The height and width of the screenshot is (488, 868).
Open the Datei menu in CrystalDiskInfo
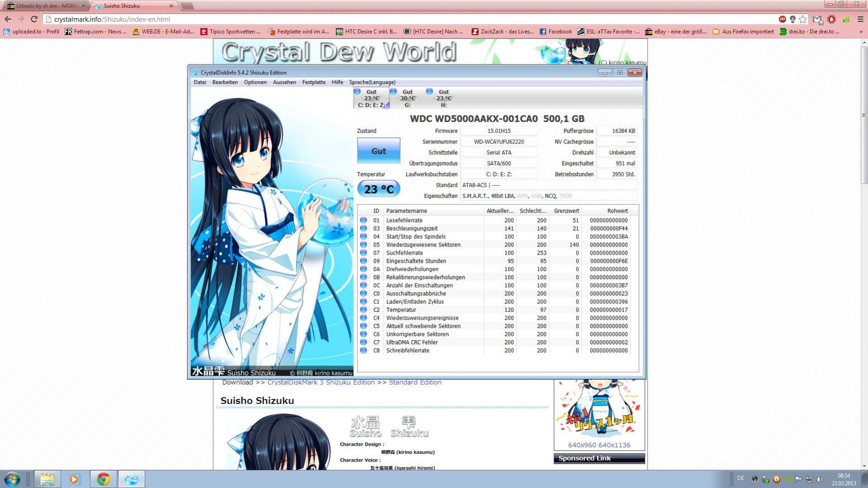pyautogui.click(x=199, y=82)
